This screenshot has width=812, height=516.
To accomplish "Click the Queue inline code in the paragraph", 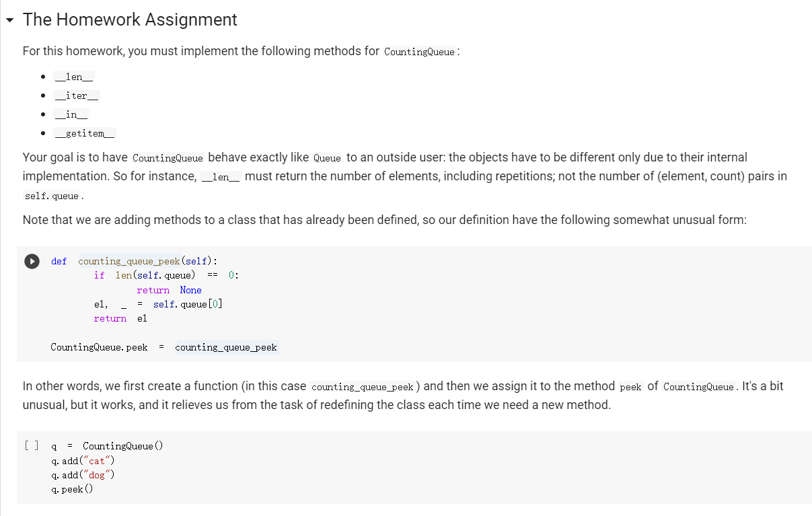I will 328,157.
